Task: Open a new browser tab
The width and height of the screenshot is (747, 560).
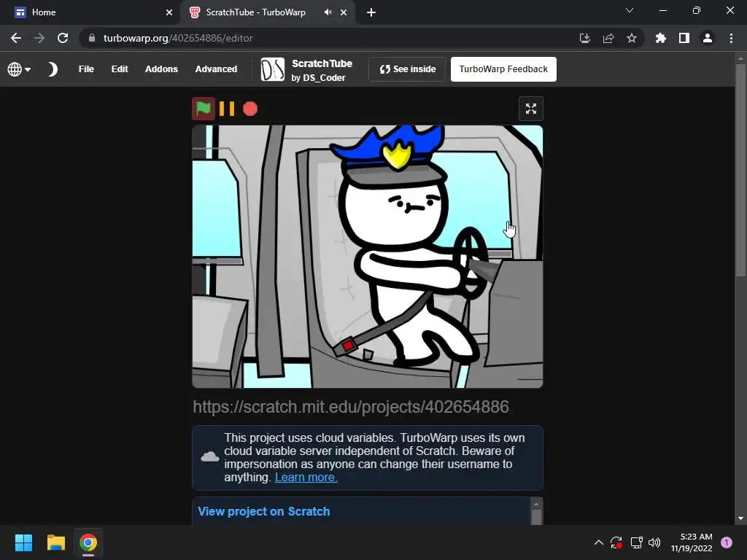Action: click(371, 12)
